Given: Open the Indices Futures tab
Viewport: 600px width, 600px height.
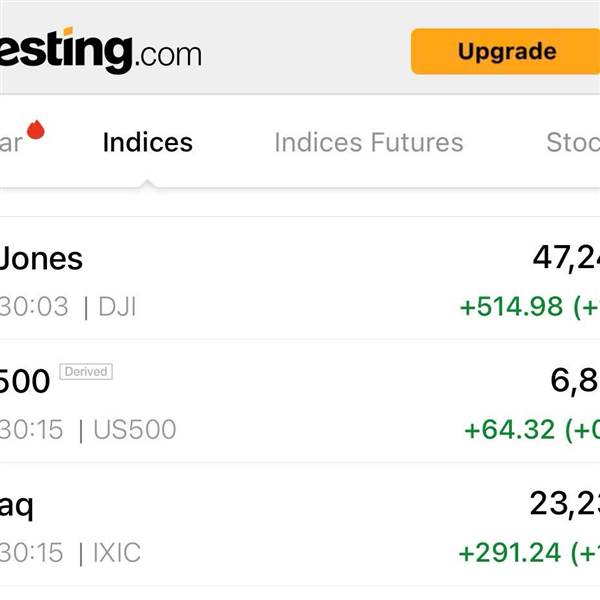Looking at the screenshot, I should click(368, 142).
